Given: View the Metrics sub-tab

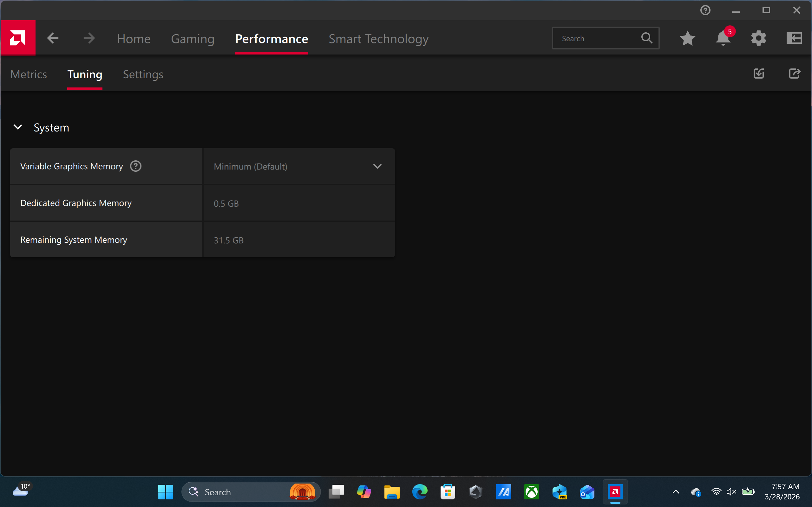Looking at the screenshot, I should click(x=29, y=74).
